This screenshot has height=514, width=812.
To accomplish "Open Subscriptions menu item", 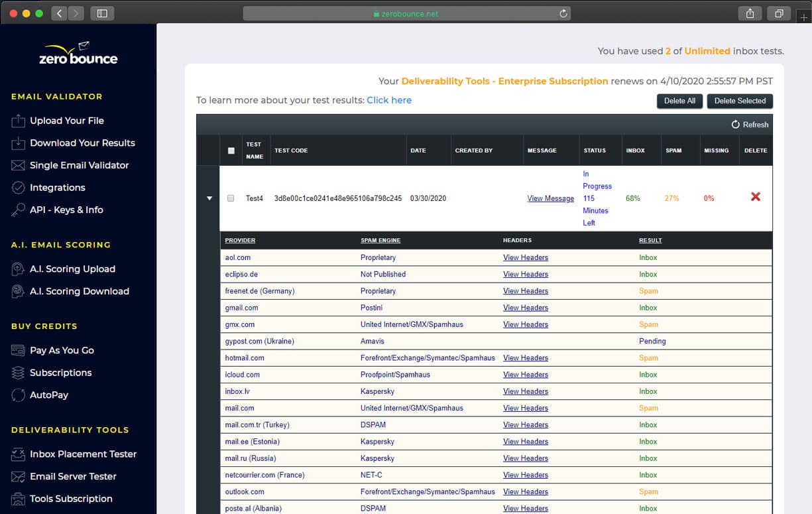I will tap(61, 373).
